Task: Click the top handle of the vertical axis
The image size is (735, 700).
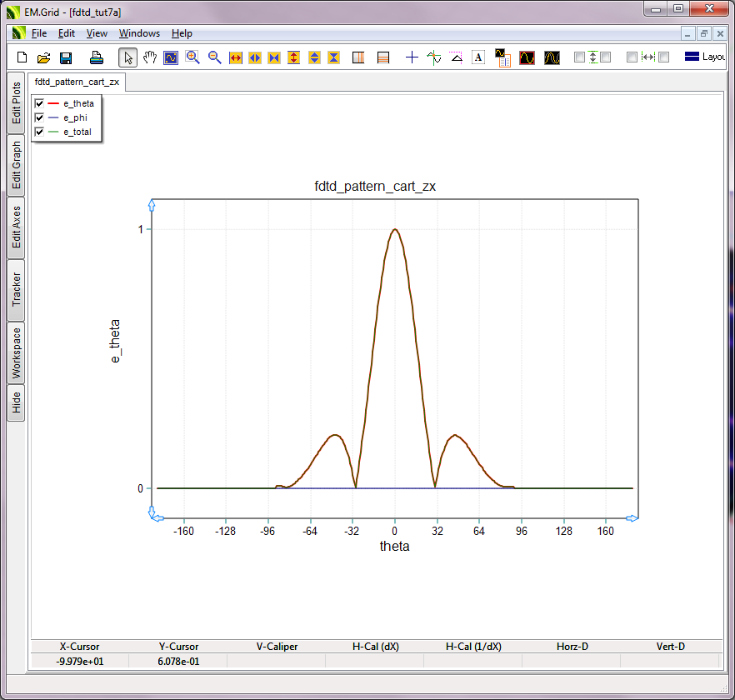Action: pos(152,204)
